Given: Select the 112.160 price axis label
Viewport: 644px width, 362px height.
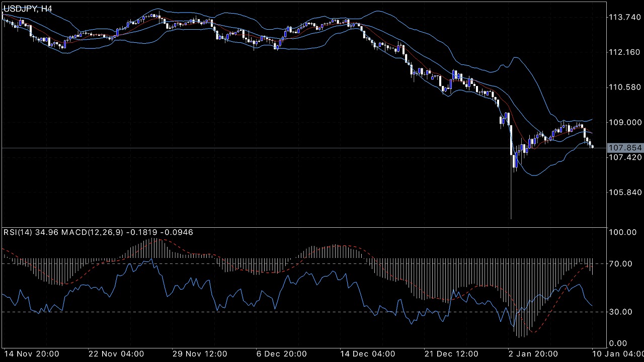Looking at the screenshot, I should click(x=625, y=52).
